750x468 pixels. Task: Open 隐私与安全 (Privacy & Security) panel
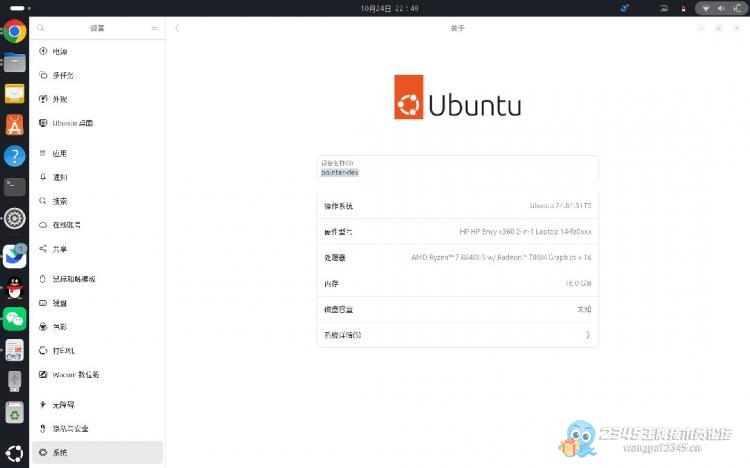(70, 429)
